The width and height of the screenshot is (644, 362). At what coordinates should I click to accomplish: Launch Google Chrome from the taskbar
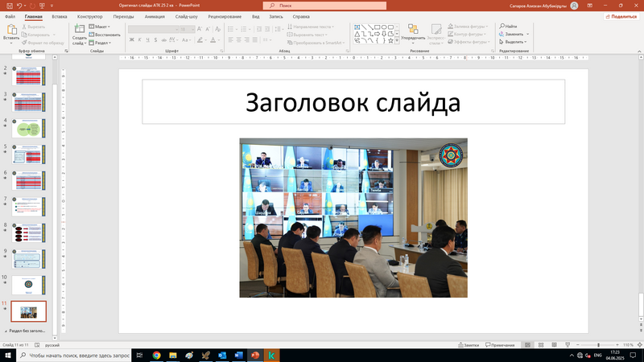(x=156, y=355)
